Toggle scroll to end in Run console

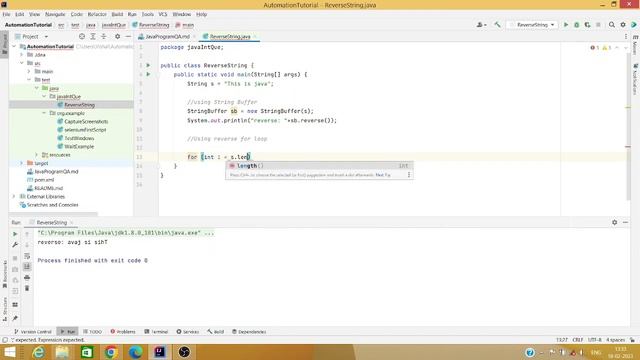pos(27,267)
